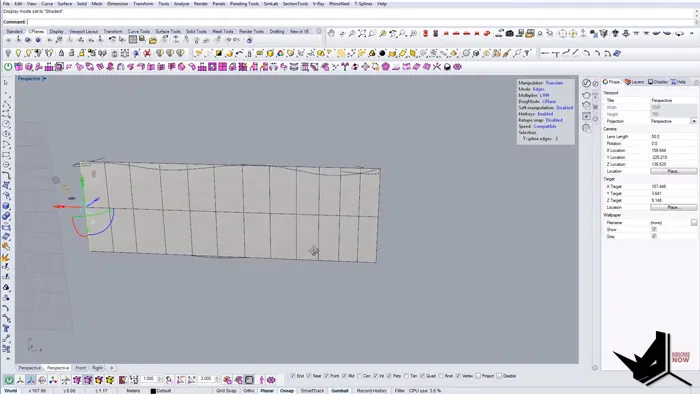Click the crosshair target icon in top toolbar
Screen dimensions: 700x394
(x=562, y=33)
